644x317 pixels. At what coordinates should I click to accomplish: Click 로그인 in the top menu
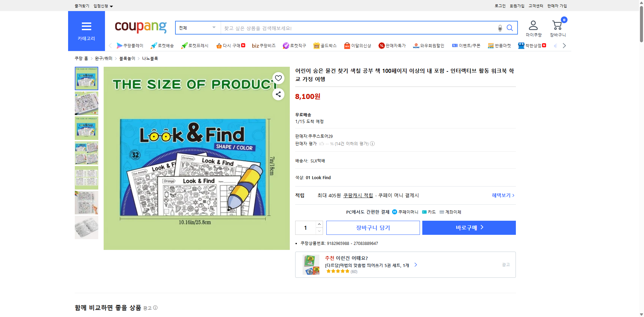tap(499, 5)
